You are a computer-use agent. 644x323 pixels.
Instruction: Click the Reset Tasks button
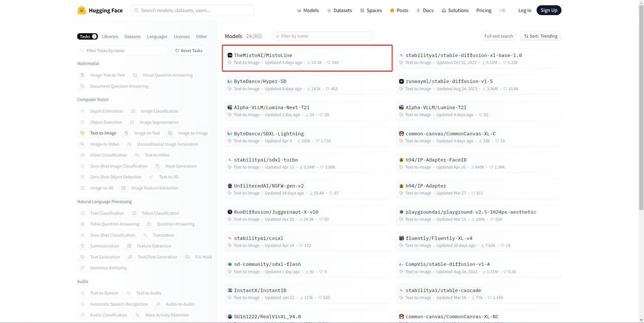tap(189, 51)
